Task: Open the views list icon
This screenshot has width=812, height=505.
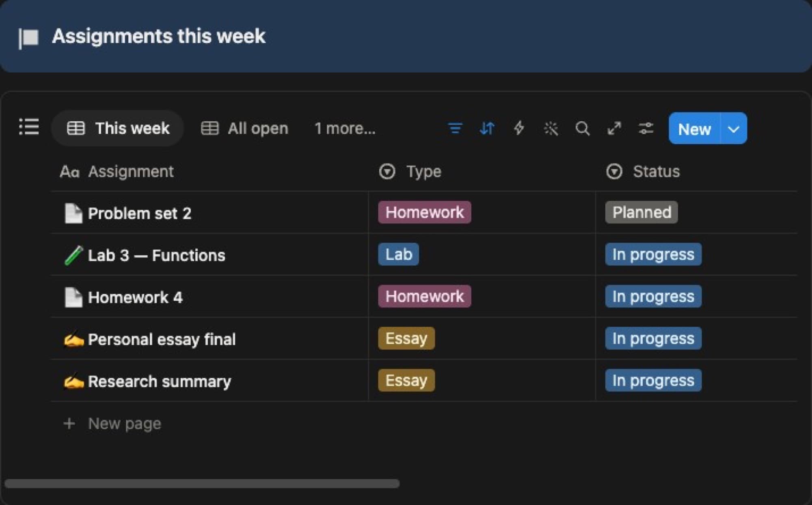Action: click(x=29, y=127)
